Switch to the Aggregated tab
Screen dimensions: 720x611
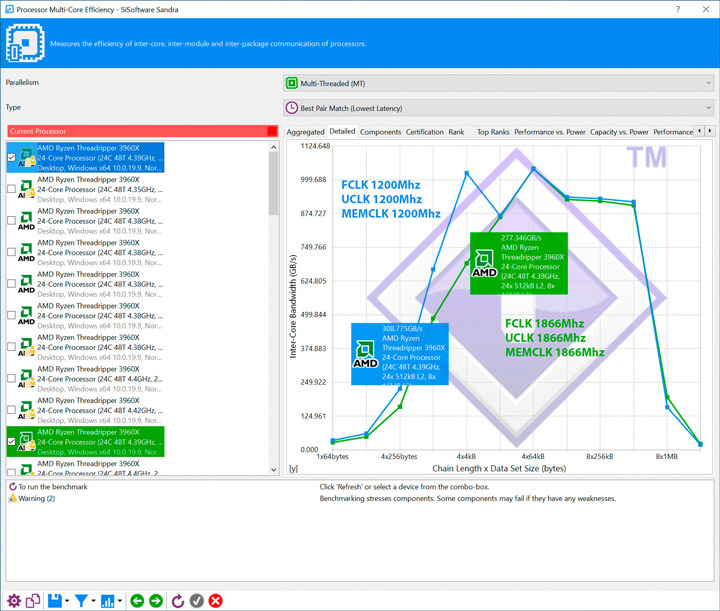click(305, 132)
